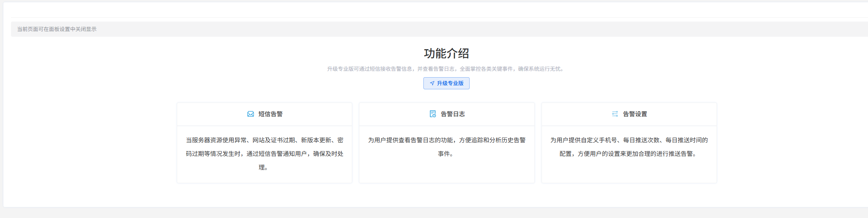Click description text starting 为用户提供自定义手机号
Viewport: 868px width, 218px height.
629,147
